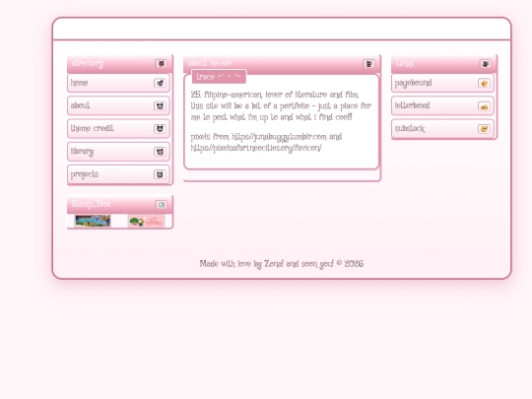Click the icon in the about me.exe header
This screenshot has height=399, width=532.
pyautogui.click(x=368, y=63)
